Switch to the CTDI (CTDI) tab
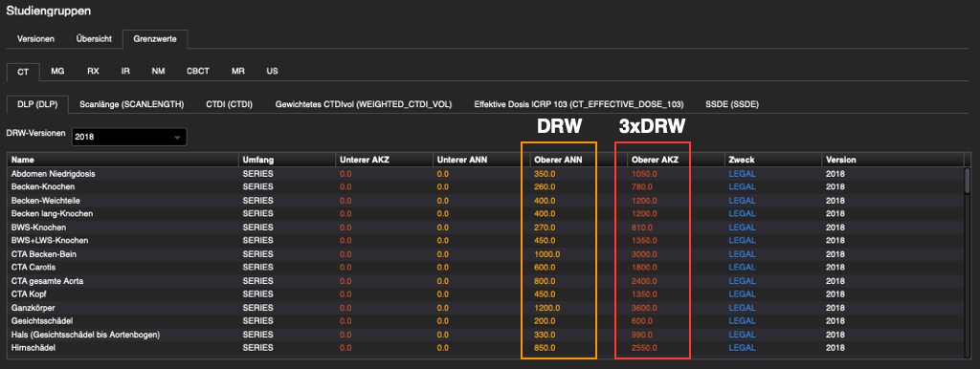This screenshot has width=980, height=369. point(230,104)
